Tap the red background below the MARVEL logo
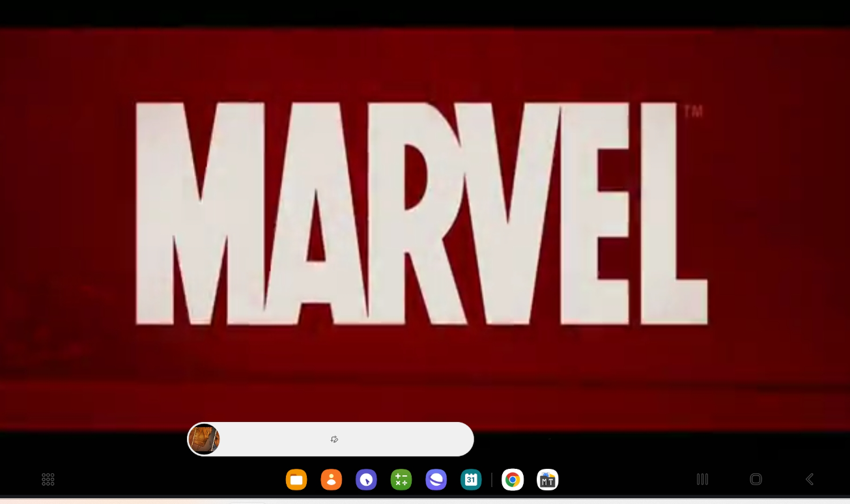The image size is (850, 504). (425, 384)
